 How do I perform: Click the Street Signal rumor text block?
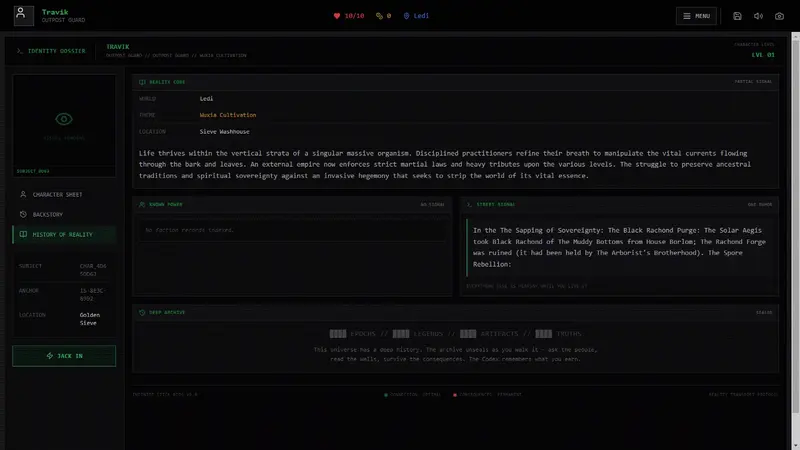pyautogui.click(x=619, y=247)
